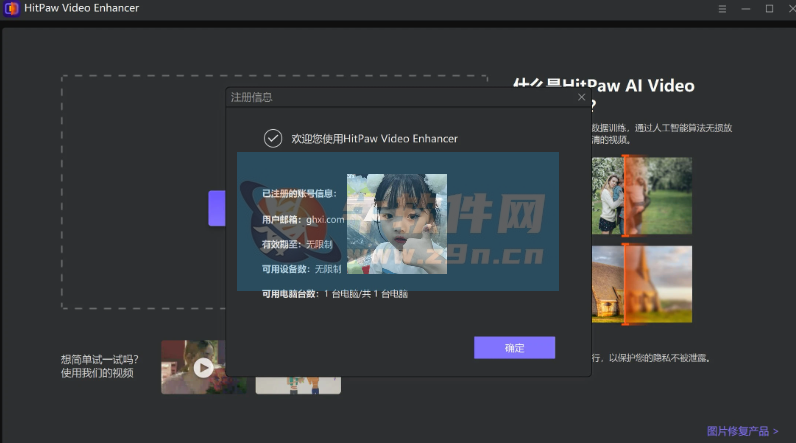
Task: Click the child photo in registration info
Action: point(397,224)
